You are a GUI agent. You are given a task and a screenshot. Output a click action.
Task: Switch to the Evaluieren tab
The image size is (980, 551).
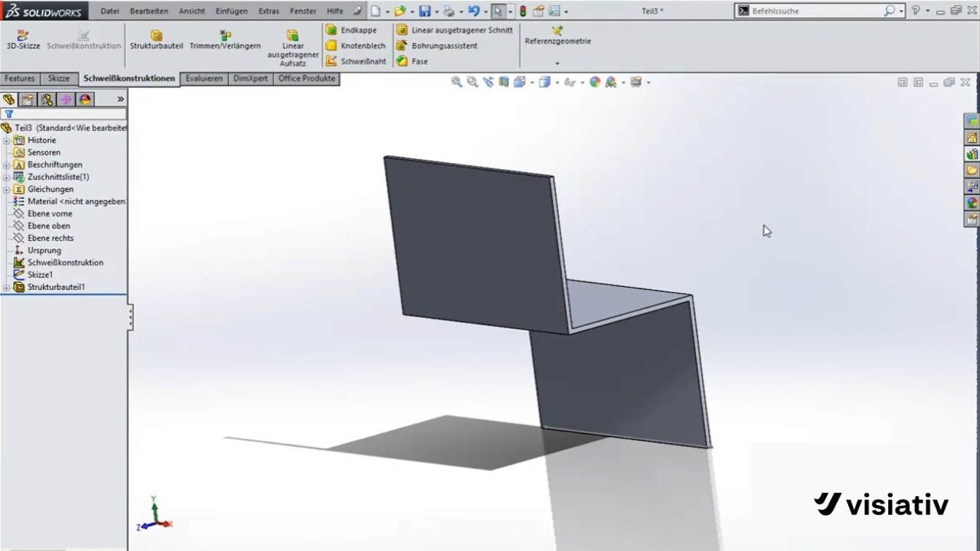(x=204, y=78)
